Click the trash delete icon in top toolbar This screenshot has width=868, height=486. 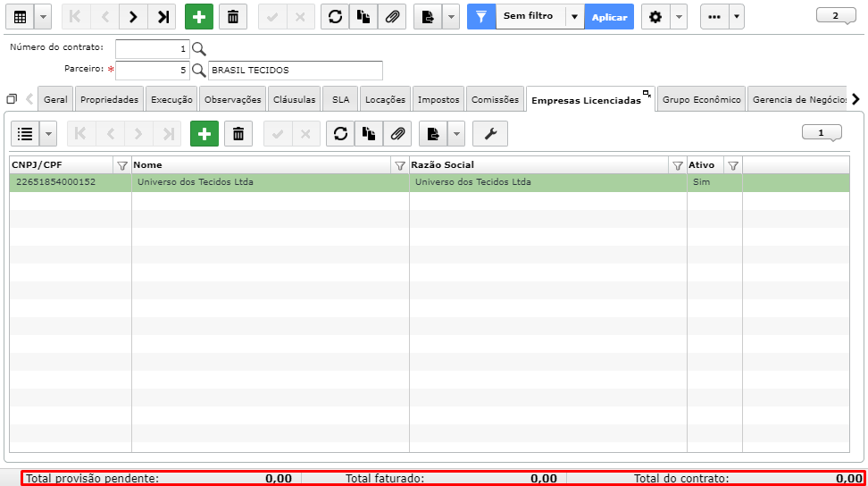click(233, 17)
